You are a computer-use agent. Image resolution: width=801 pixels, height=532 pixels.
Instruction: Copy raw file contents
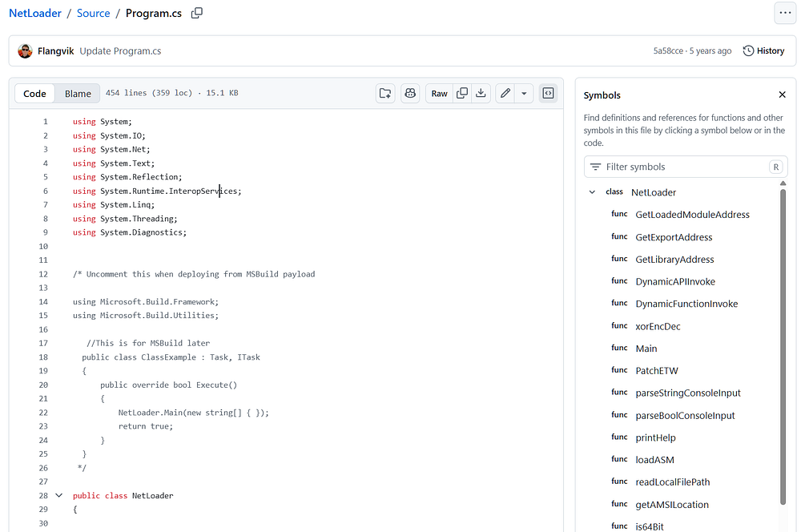462,93
